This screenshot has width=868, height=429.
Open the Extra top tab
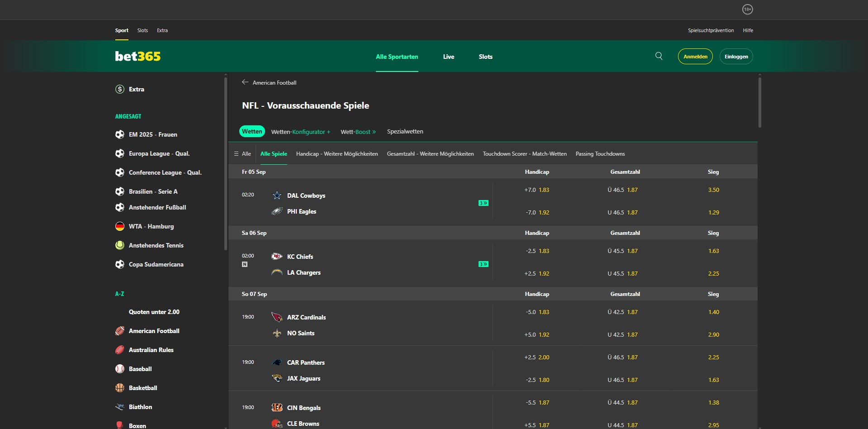[162, 30]
